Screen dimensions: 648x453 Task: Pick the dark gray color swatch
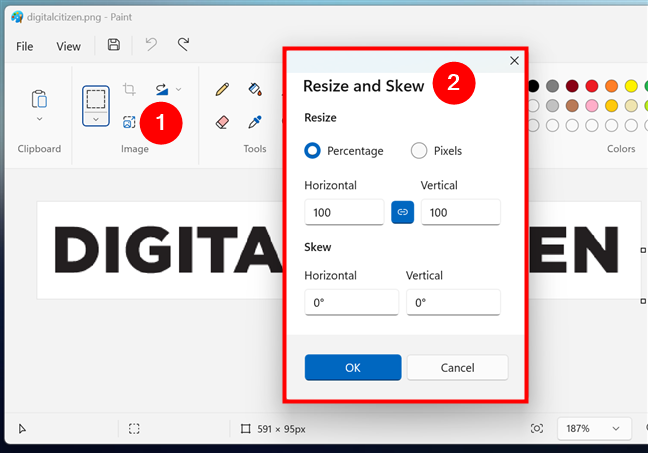(x=552, y=86)
